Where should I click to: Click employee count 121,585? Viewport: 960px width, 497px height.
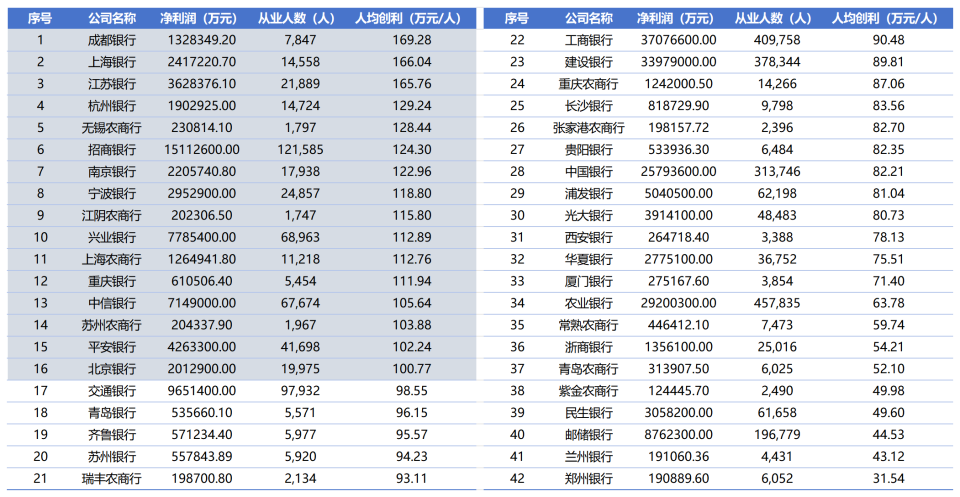coord(300,149)
